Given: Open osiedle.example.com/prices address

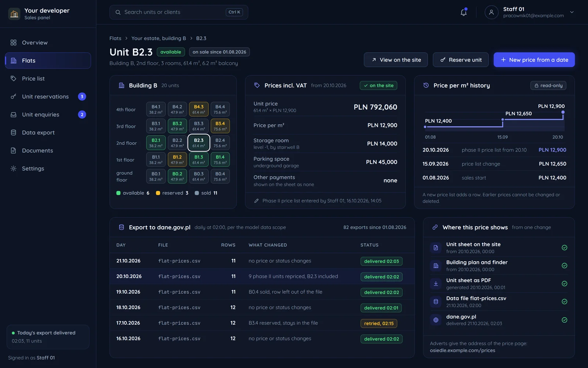Looking at the screenshot, I should point(463,350).
